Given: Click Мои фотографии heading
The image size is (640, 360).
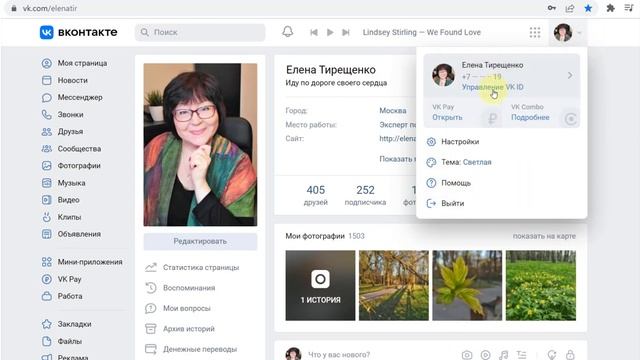Looking at the screenshot, I should 315,236.
